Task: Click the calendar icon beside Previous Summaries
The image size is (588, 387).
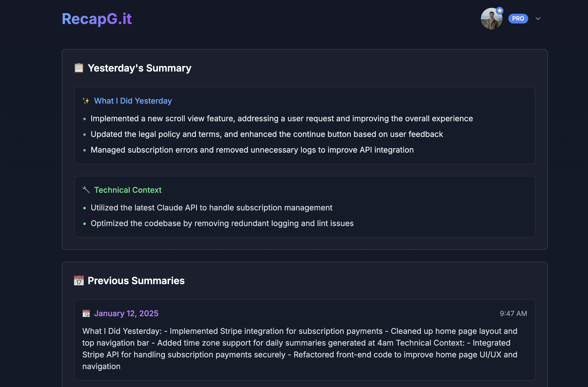Action: 79,280
